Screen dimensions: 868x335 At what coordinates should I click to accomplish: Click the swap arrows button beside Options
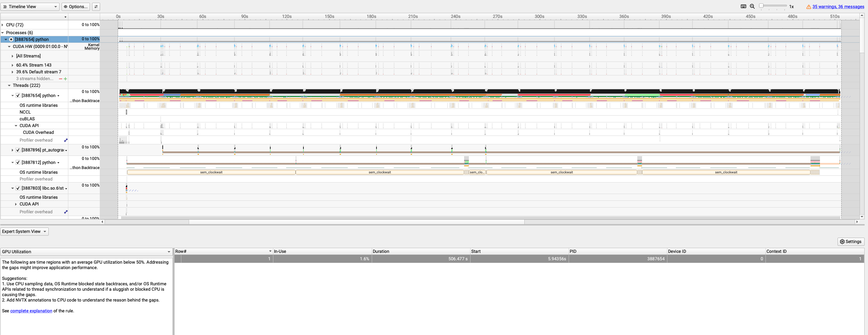tap(96, 7)
